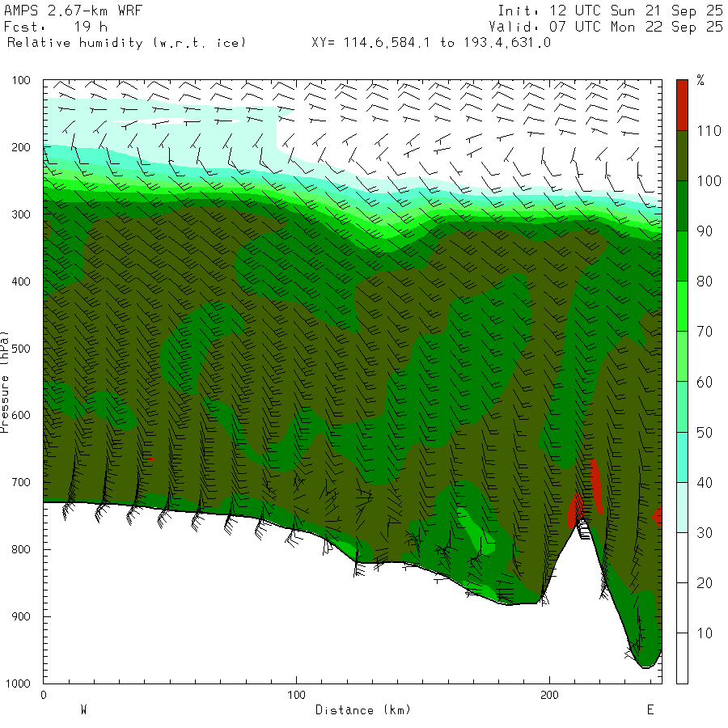Click the tall red supersaturation patch near 700 hPa
The width and height of the screenshot is (728, 728).
tap(595, 486)
